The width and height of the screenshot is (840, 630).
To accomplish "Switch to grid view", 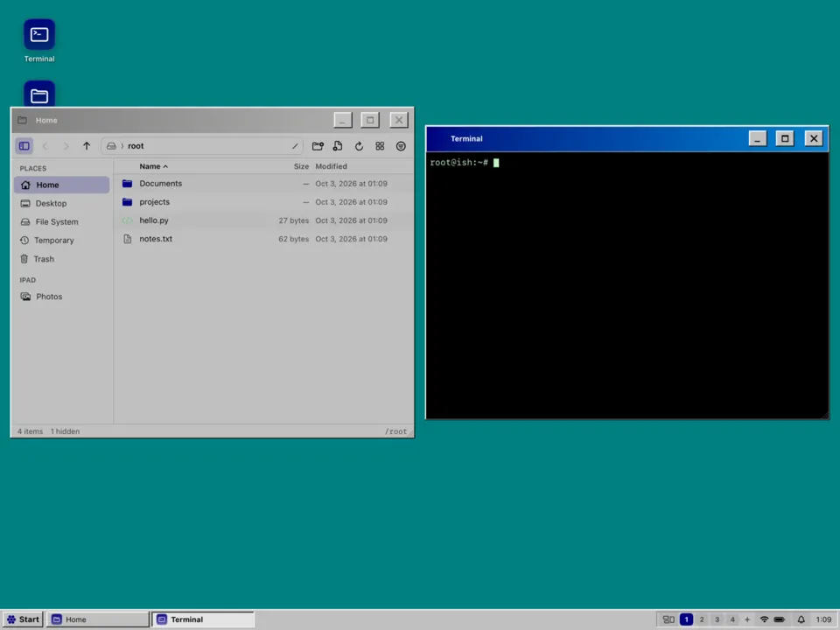I will tap(380, 146).
